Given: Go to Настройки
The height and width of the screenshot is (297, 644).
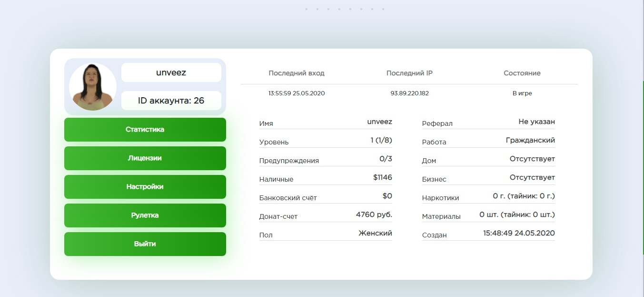Looking at the screenshot, I should click(x=145, y=187).
